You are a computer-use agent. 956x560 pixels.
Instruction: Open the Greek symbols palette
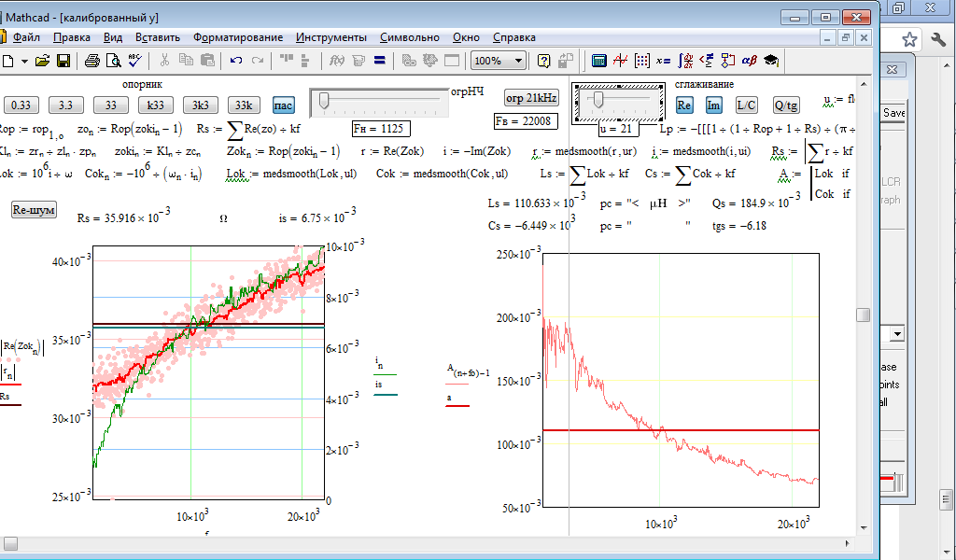(749, 61)
